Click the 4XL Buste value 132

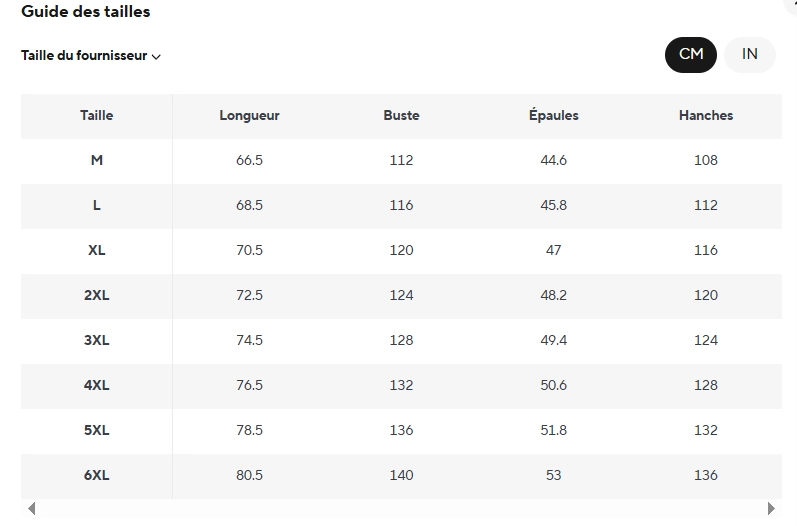401,385
